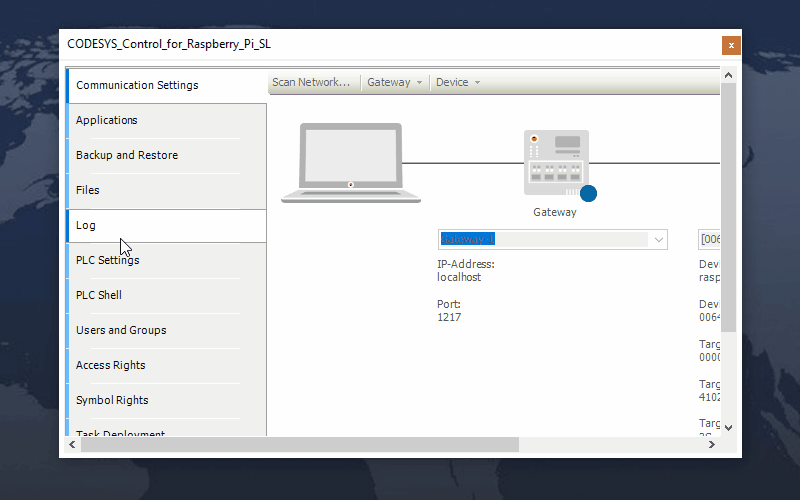This screenshot has width=800, height=500.
Task: Select the Backup and Restore tab
Action: click(x=127, y=155)
